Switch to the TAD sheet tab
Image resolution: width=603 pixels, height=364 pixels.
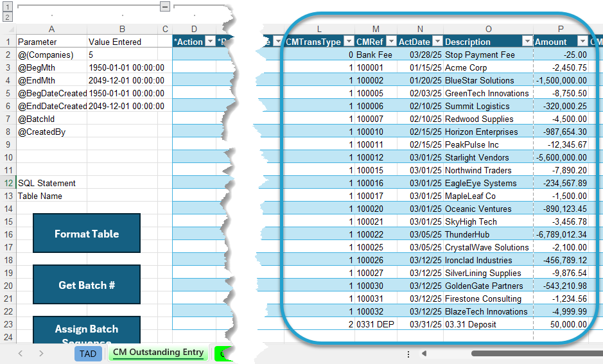[88, 354]
